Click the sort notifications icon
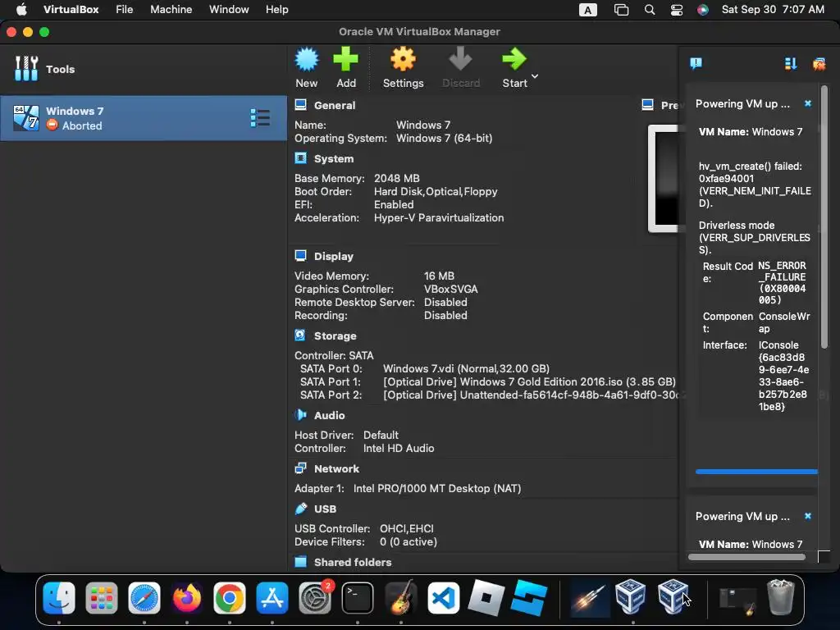This screenshot has height=630, width=840. [791, 64]
